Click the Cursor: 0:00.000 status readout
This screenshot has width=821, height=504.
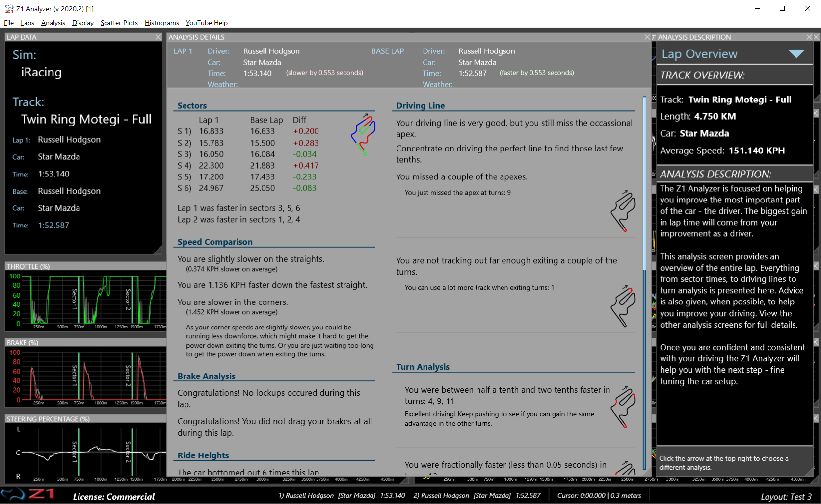[599, 496]
